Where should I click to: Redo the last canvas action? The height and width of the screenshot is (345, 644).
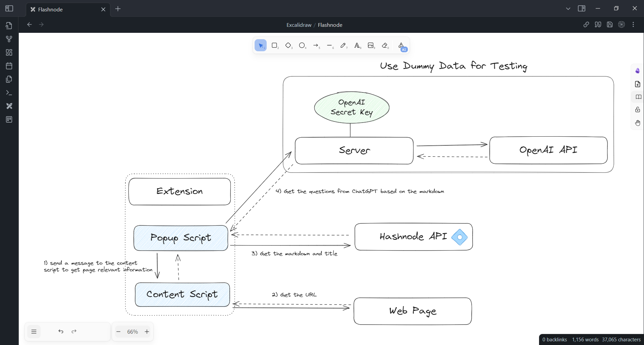[74, 332]
